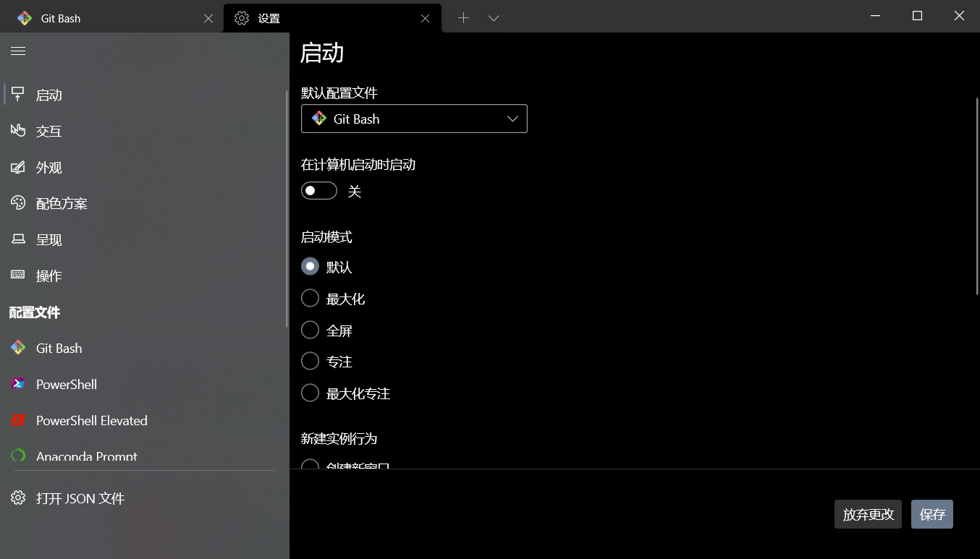Image resolution: width=980 pixels, height=559 pixels.
Task: Toggle 在计算机启动时启动 switch
Action: pos(319,191)
